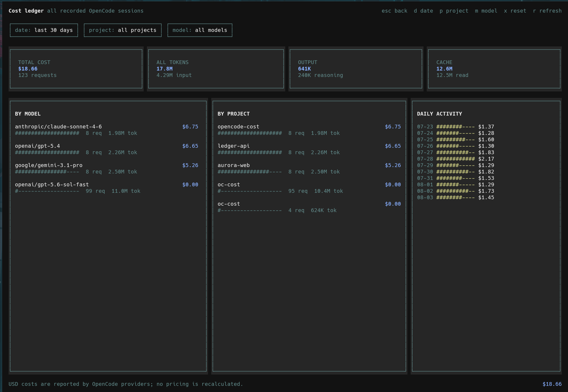Click the Cost ledger title
This screenshot has width=568, height=392.
pyautogui.click(x=26, y=11)
